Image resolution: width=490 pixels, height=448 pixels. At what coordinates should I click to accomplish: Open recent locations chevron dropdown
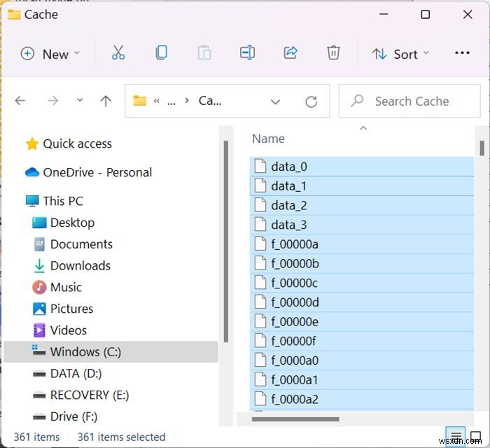[80, 100]
